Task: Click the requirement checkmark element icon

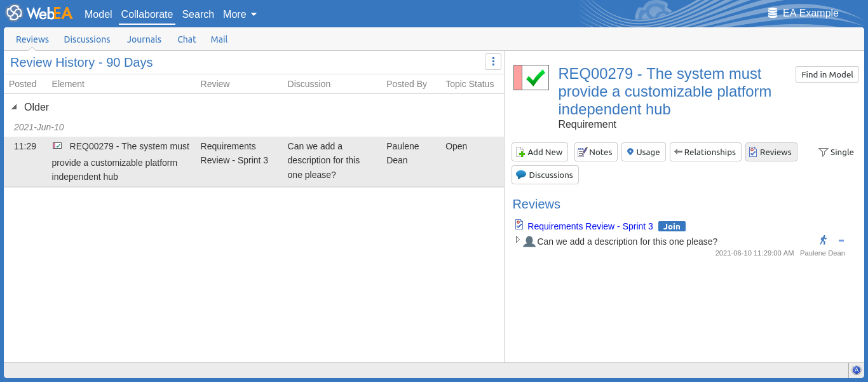Action: point(531,78)
